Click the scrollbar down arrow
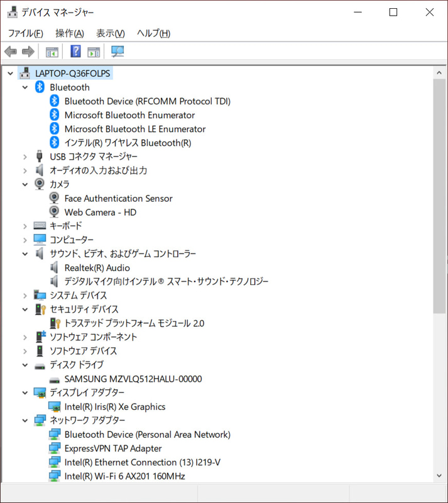The height and width of the screenshot is (503, 448). click(439, 476)
